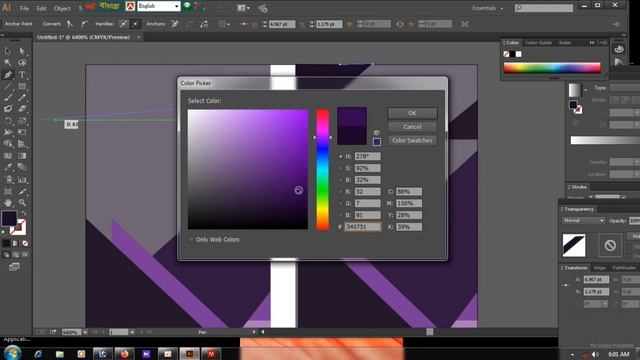The height and width of the screenshot is (360, 640).
Task: Click OK in the Color Picker
Action: coord(412,113)
